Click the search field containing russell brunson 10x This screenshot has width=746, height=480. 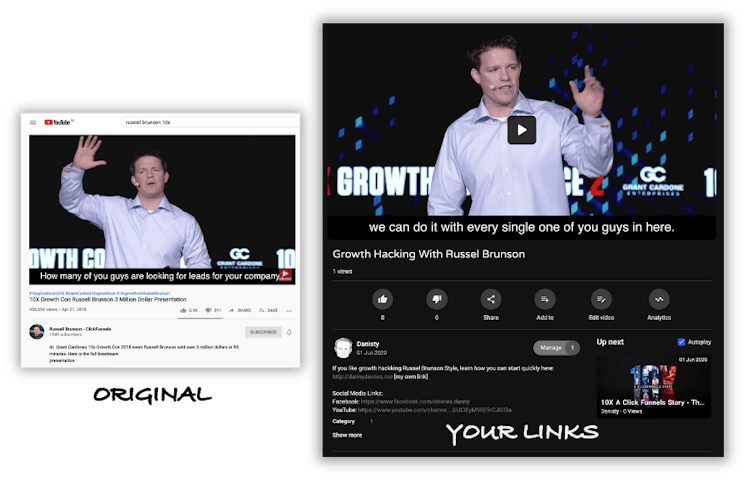208,121
